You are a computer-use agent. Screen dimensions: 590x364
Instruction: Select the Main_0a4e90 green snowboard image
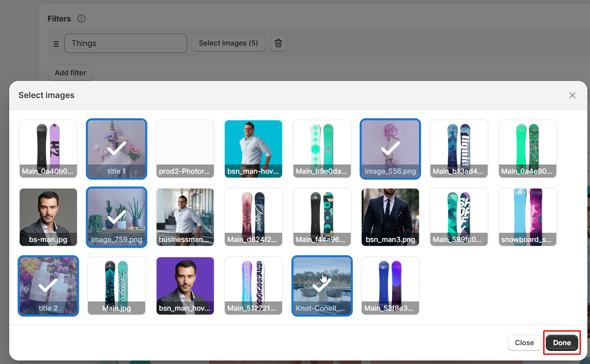[x=527, y=149]
